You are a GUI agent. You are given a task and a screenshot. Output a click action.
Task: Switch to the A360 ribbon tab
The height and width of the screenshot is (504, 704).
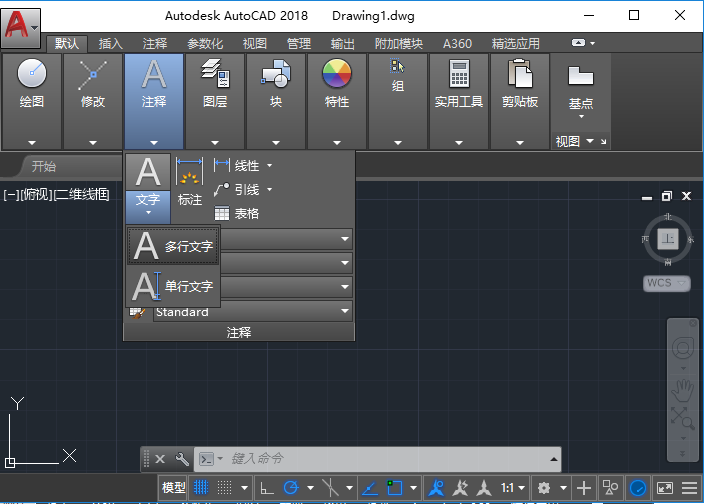(457, 44)
